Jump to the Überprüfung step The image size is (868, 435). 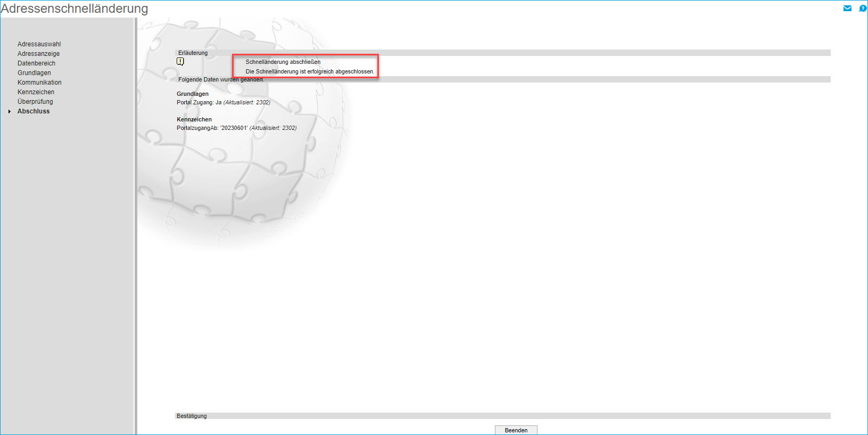(35, 102)
